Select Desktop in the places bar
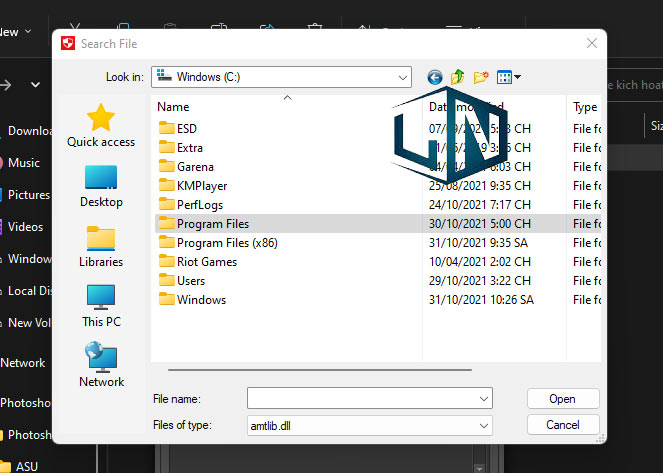Viewport: 663px width, 473px height. [101, 186]
